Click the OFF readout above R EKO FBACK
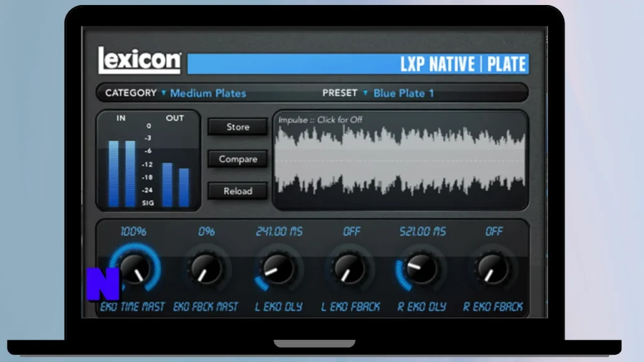This screenshot has height=362, width=644. point(494,231)
